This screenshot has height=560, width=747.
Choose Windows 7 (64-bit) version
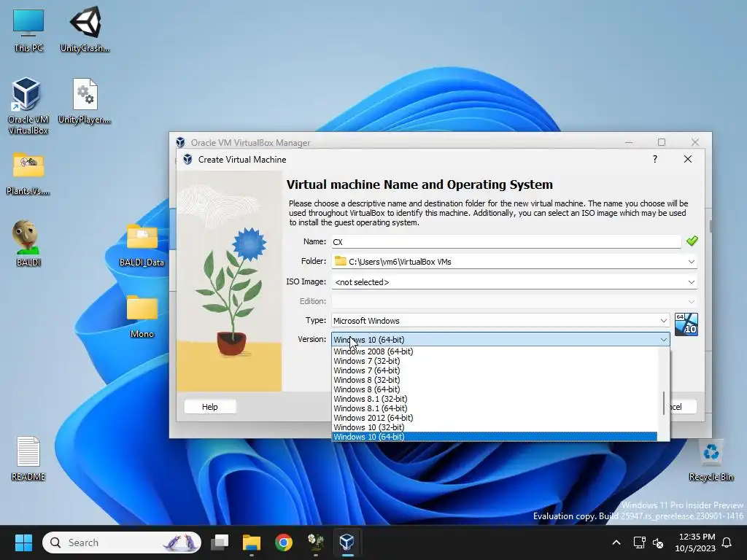coord(495,370)
